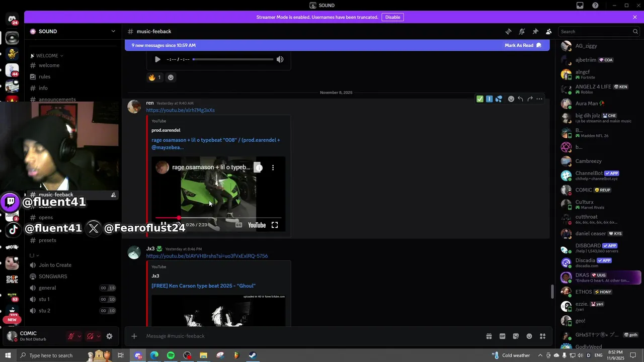Open Ken Carson type beat Ghoul link
The width and height of the screenshot is (644, 362).
point(203,286)
